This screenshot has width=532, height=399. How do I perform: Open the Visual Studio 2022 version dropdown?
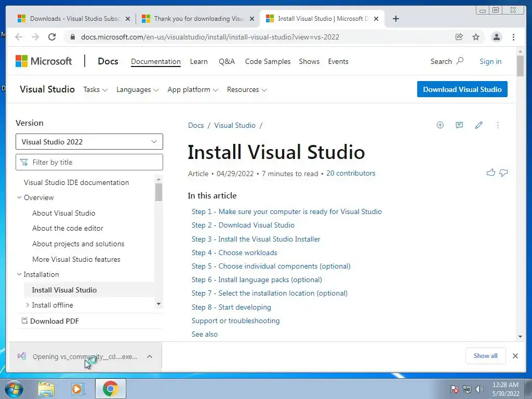pos(89,141)
